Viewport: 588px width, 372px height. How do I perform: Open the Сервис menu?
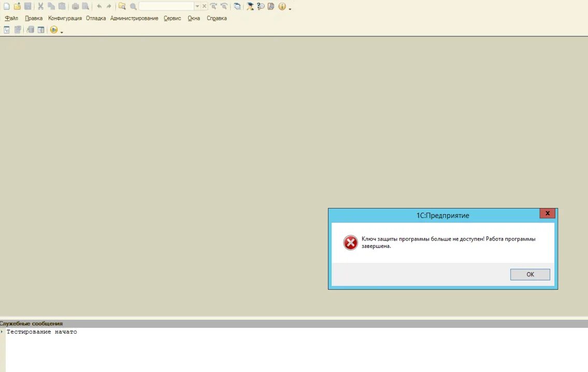point(172,18)
